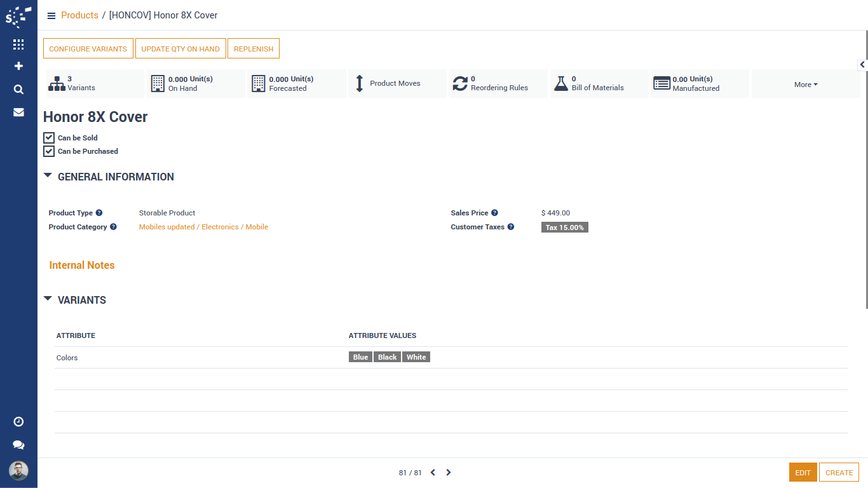This screenshot has height=488, width=868.
Task: Click the user avatar photo in sidebar
Action: [18, 471]
